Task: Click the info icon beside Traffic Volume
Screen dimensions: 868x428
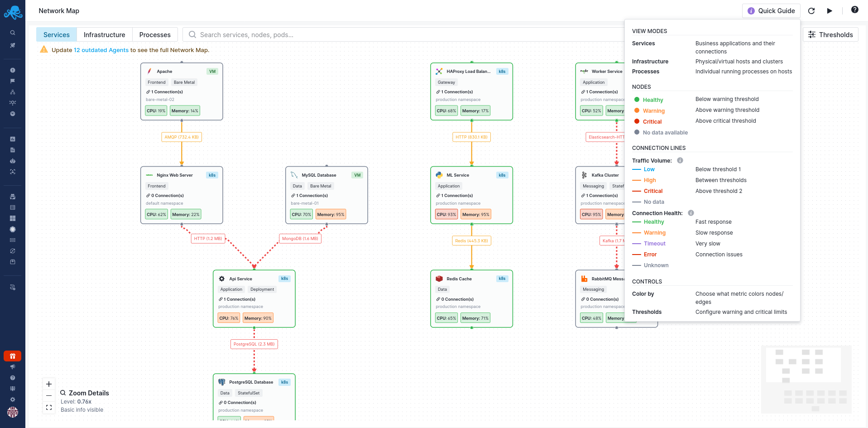Action: [x=680, y=160]
